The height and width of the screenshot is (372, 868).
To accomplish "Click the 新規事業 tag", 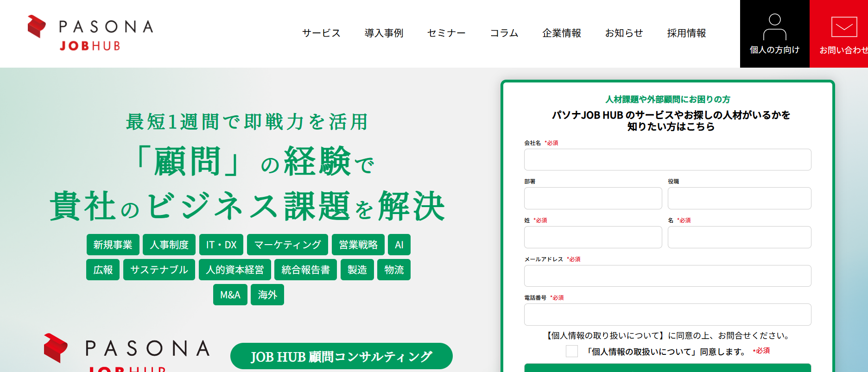I will pos(113,245).
